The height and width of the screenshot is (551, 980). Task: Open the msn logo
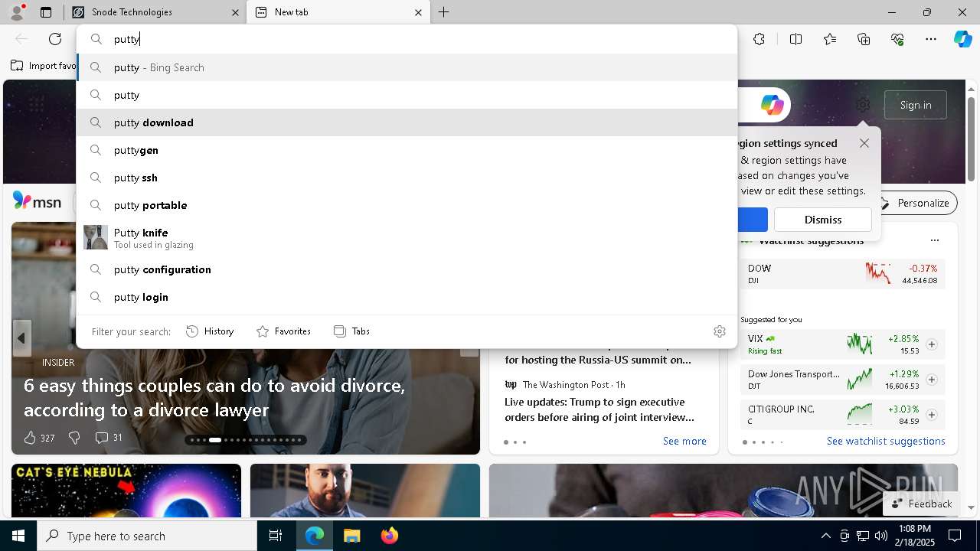click(37, 201)
